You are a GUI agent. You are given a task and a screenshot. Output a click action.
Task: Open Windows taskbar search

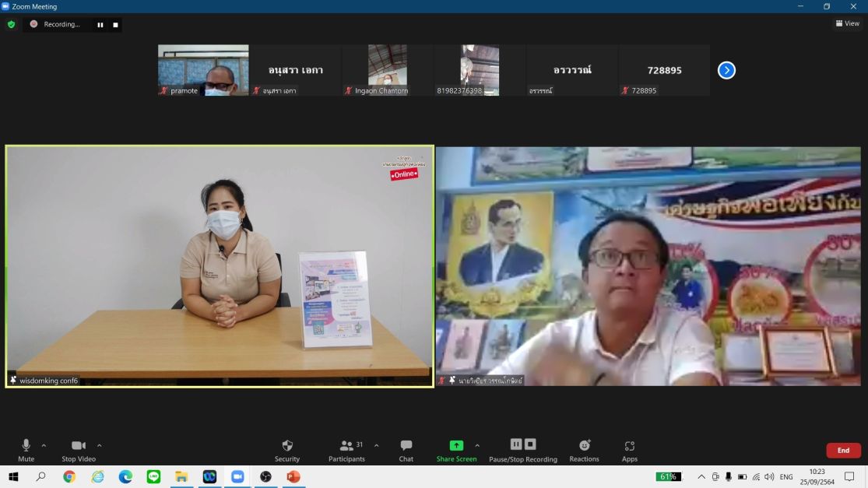tap(40, 476)
